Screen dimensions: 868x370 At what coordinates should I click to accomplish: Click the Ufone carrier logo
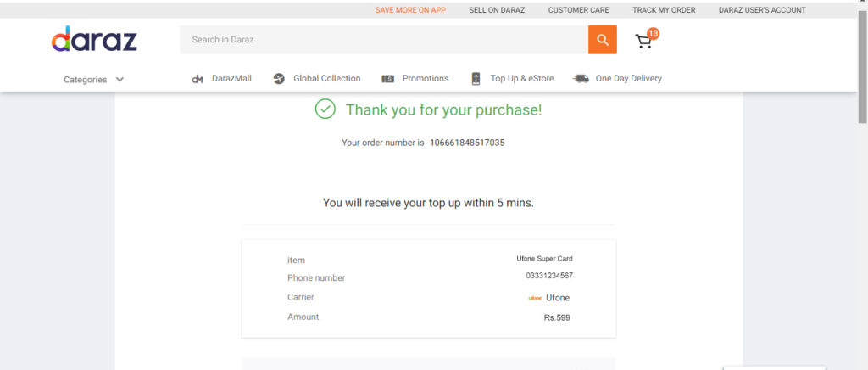pos(535,298)
